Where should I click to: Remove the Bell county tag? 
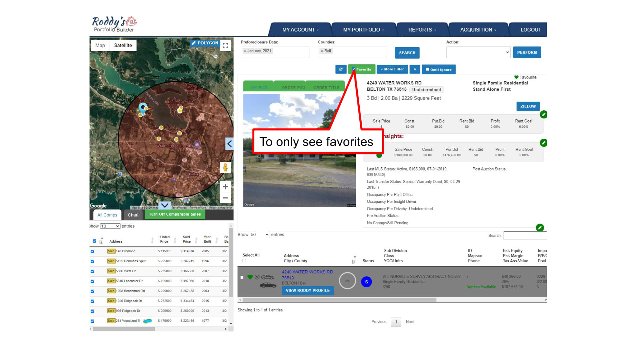[322, 51]
